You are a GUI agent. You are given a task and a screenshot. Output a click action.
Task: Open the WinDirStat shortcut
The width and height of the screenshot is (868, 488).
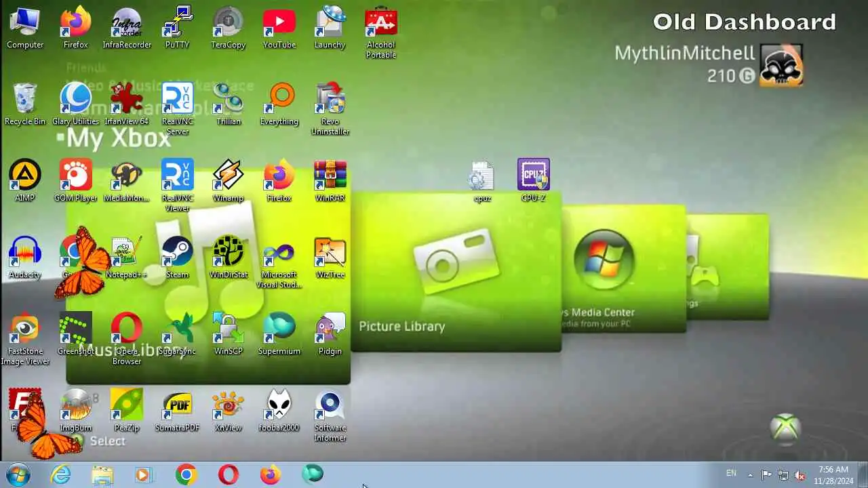tap(229, 258)
